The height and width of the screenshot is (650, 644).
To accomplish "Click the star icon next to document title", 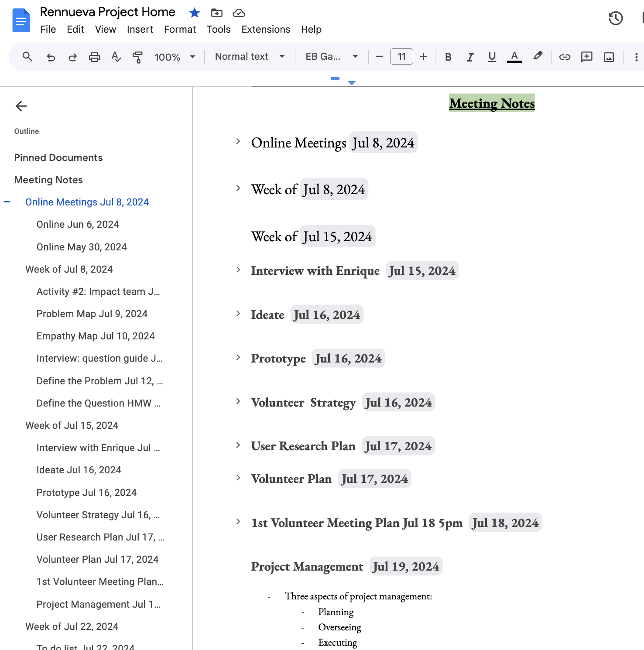I will click(195, 13).
